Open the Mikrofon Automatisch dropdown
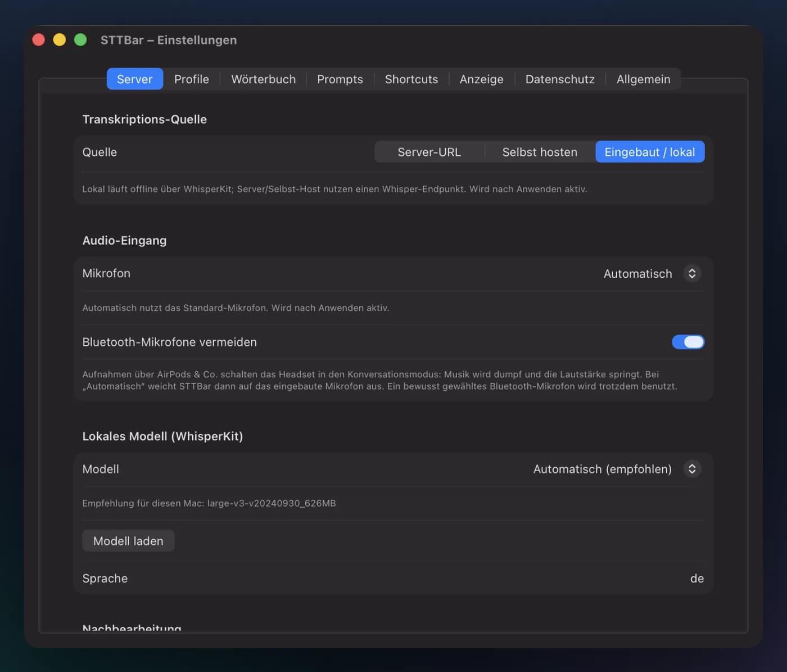 (652, 274)
